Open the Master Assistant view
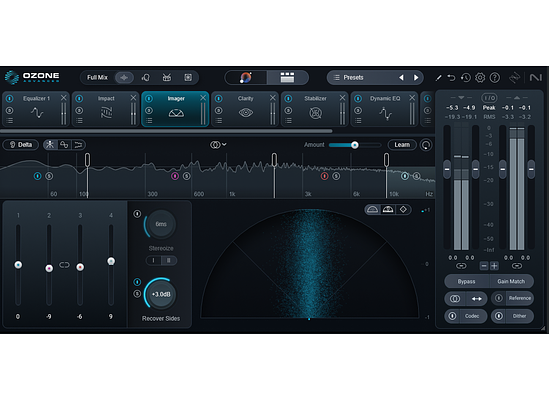The height and width of the screenshot is (400, 549). 246,77
